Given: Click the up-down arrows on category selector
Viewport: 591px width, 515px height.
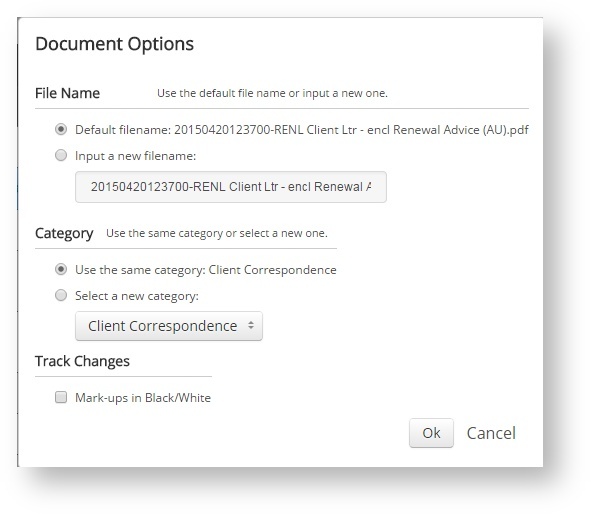Looking at the screenshot, I should (251, 325).
